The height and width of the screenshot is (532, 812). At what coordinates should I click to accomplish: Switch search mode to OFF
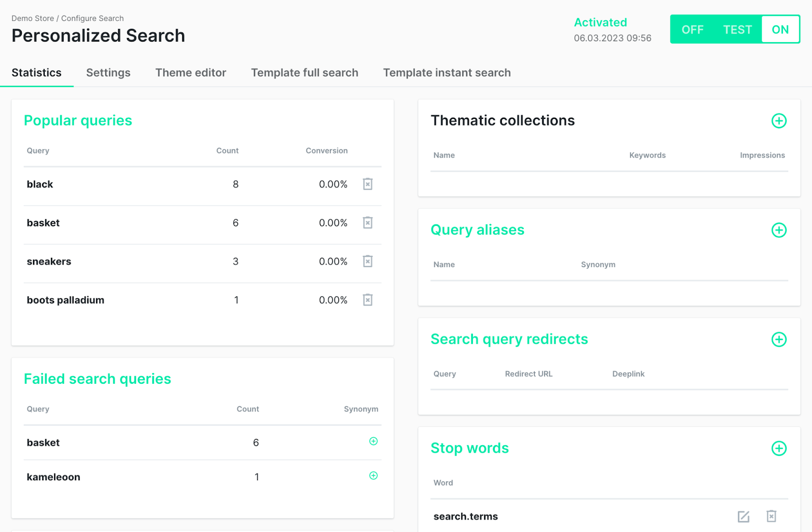tap(692, 29)
